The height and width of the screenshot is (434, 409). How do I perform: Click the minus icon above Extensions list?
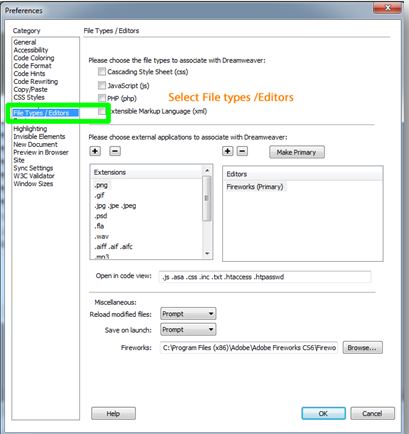point(115,151)
